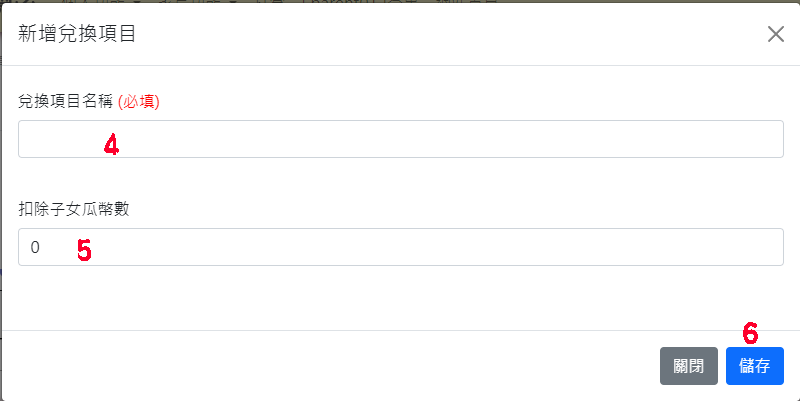Click the 扣除子女瓜幣數 number field
This screenshot has height=401, width=800.
point(401,247)
